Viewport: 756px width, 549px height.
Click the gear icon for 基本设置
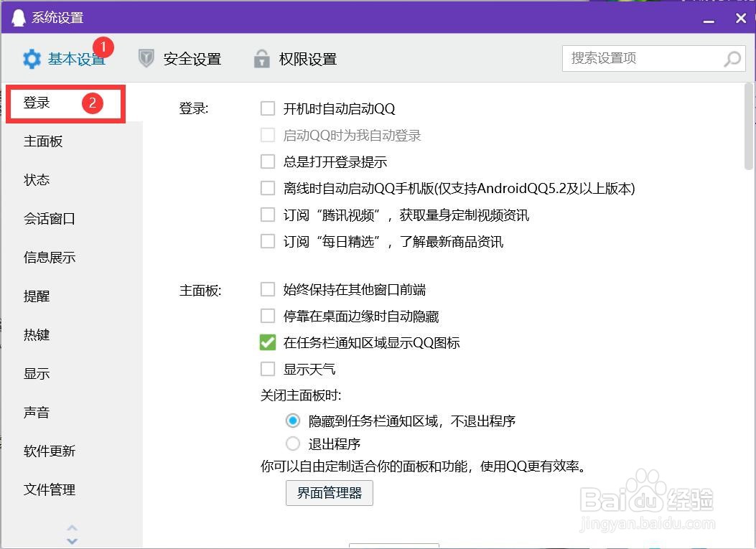point(32,59)
